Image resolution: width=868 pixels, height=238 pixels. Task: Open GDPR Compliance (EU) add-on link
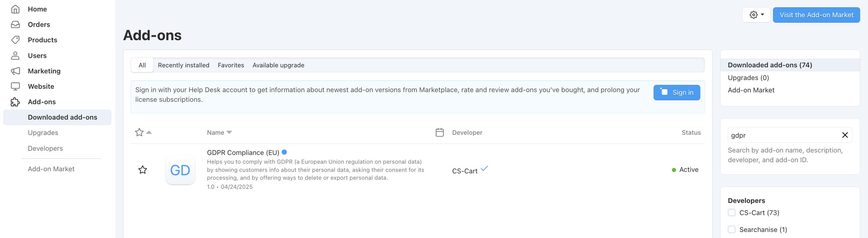pos(243,153)
